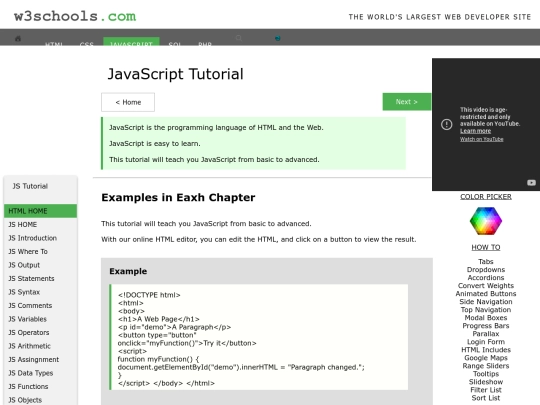540x405 pixels.
Task: Click the YouTube logo icon in video panel
Action: coord(531,183)
